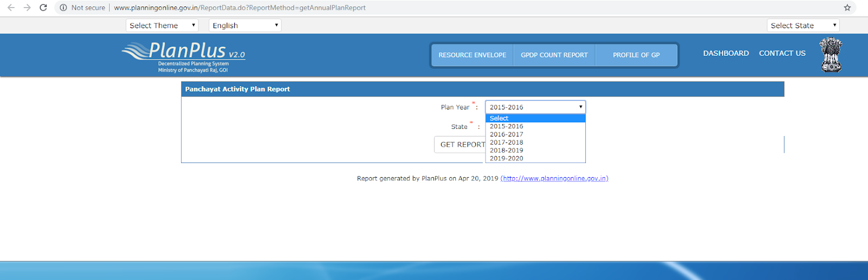Click the State field label
Viewport: 868px width, 280px height.
[459, 127]
